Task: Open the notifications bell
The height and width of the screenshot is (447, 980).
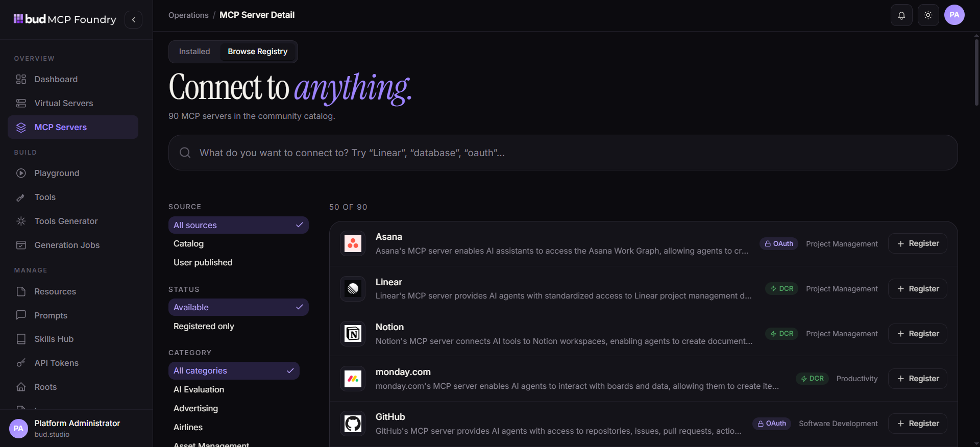Action: [901, 15]
